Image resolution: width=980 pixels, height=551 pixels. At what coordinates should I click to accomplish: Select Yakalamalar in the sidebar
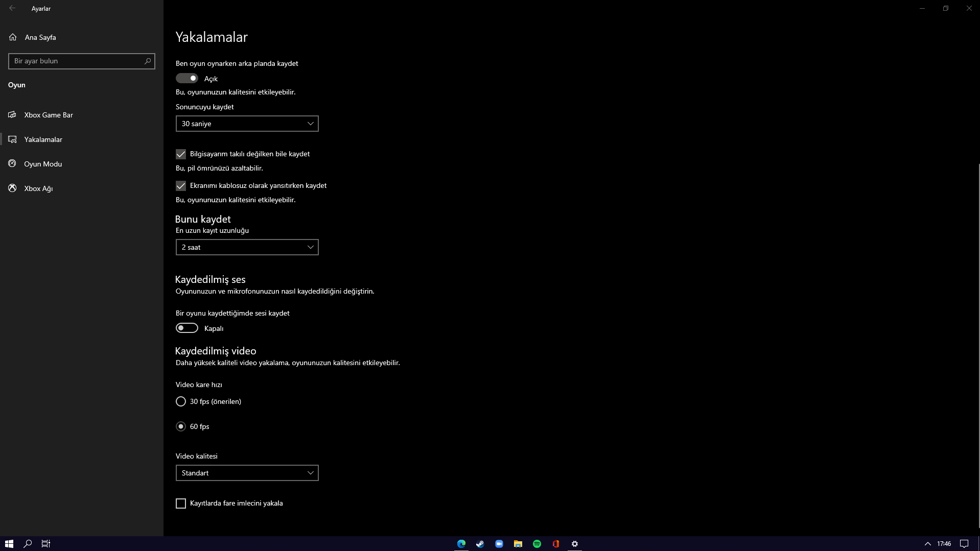tap(82, 139)
